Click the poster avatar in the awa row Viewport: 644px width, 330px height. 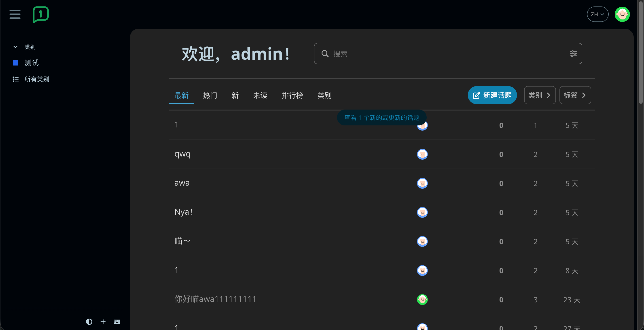(x=422, y=183)
